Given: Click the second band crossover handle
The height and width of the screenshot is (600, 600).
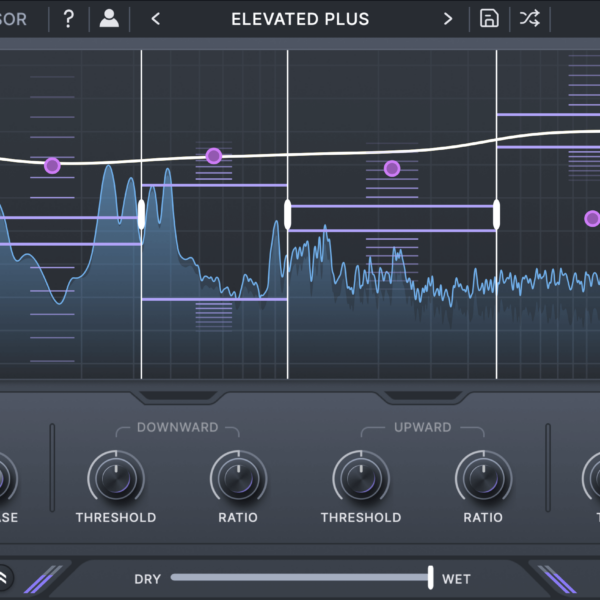Looking at the screenshot, I should coord(288,215).
